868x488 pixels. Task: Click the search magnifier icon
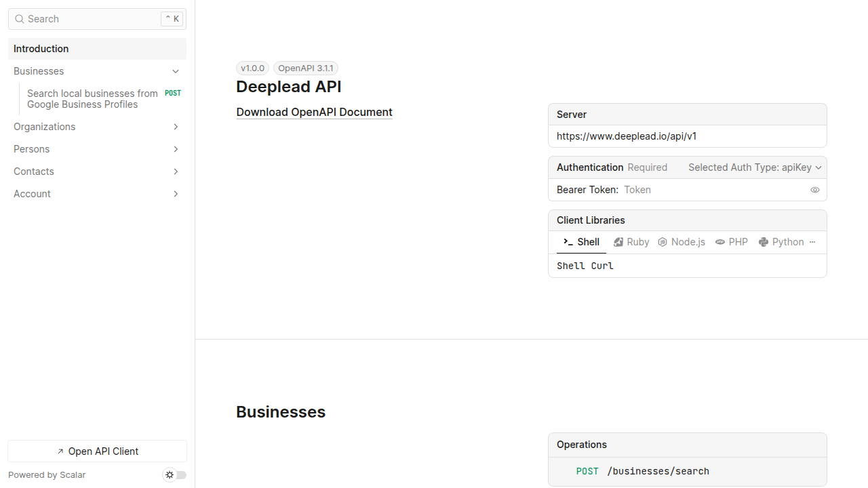(20, 19)
